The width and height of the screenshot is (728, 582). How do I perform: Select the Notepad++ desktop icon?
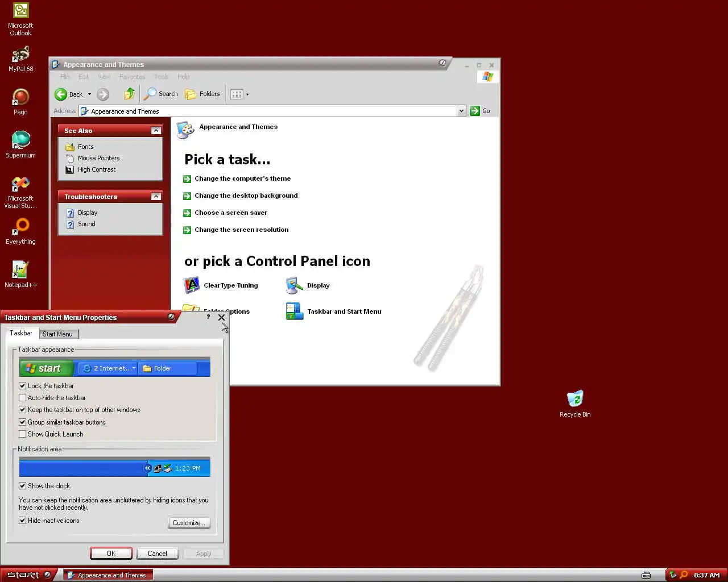click(x=20, y=275)
